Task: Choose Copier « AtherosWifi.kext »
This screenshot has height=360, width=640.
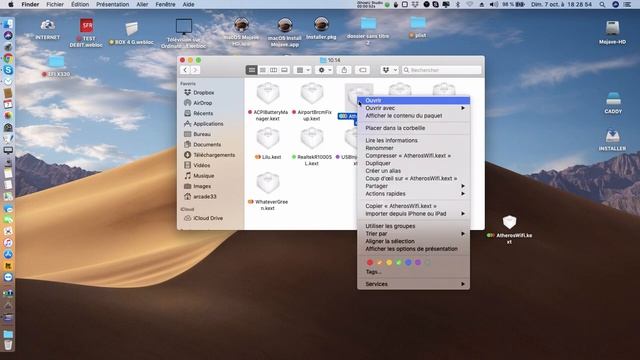Action: (x=413, y=206)
